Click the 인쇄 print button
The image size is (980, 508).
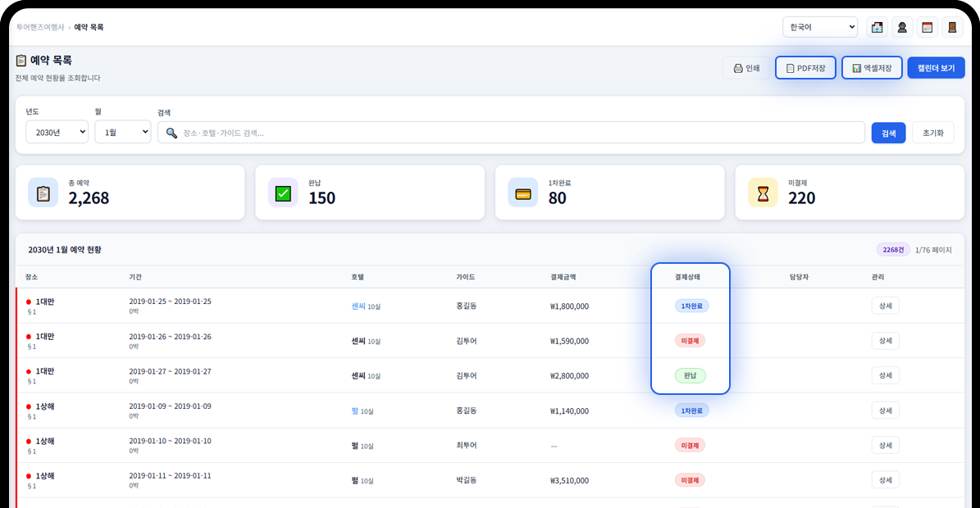click(x=746, y=68)
